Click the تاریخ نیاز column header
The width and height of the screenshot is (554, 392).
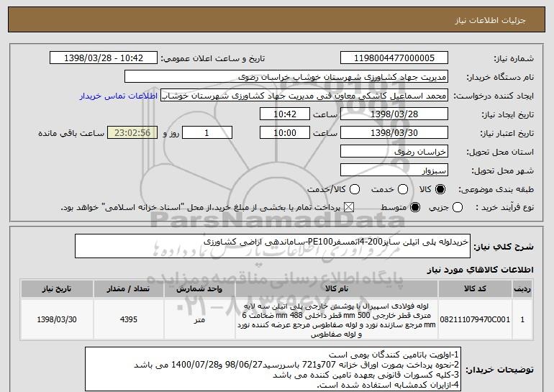[x=57, y=289]
